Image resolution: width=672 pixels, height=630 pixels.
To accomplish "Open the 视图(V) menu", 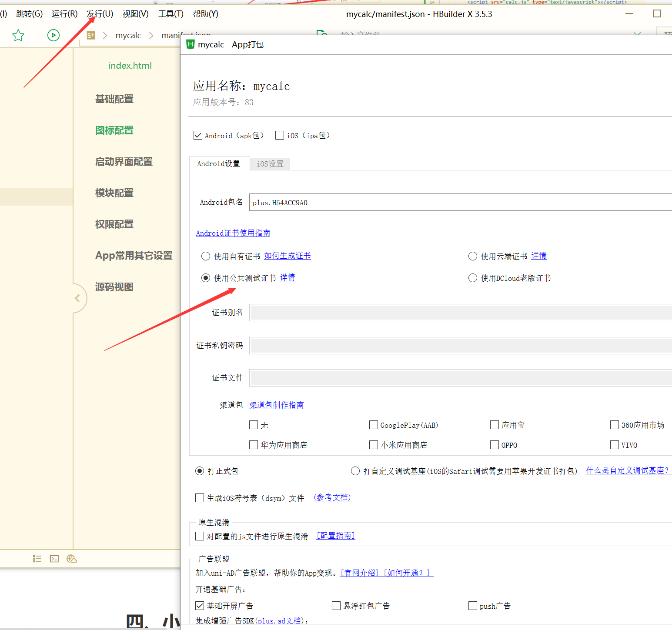I will click(x=135, y=14).
